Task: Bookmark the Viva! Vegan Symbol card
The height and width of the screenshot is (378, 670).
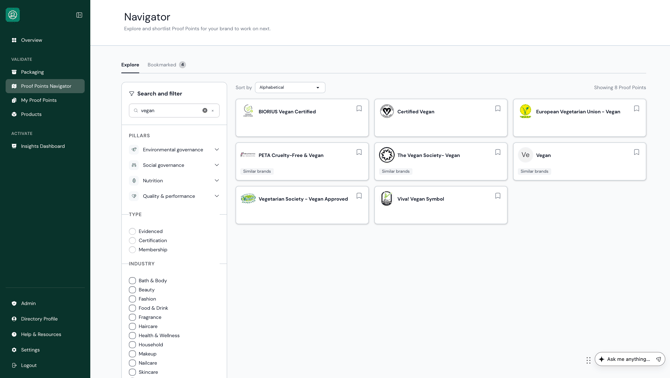Action: click(498, 196)
